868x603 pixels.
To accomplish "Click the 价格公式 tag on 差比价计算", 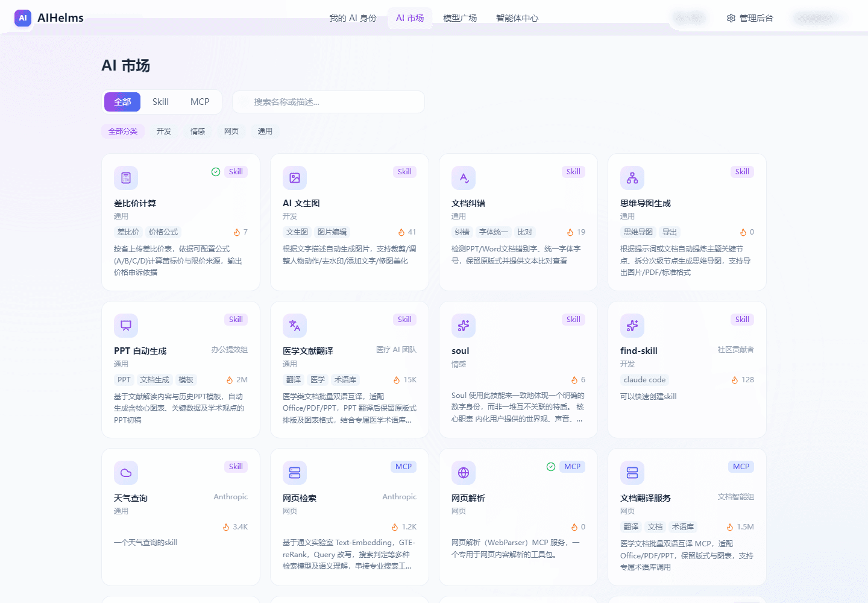I will [x=163, y=232].
